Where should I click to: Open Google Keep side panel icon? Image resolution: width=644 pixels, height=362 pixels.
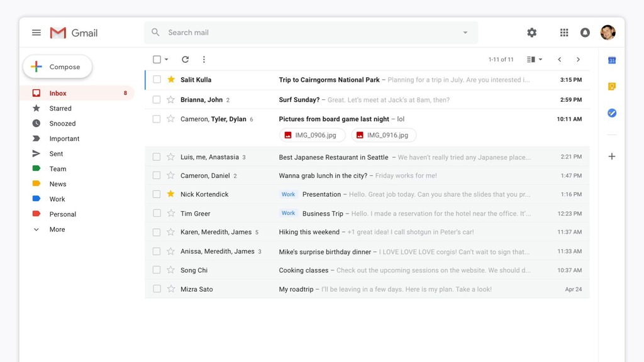click(611, 86)
